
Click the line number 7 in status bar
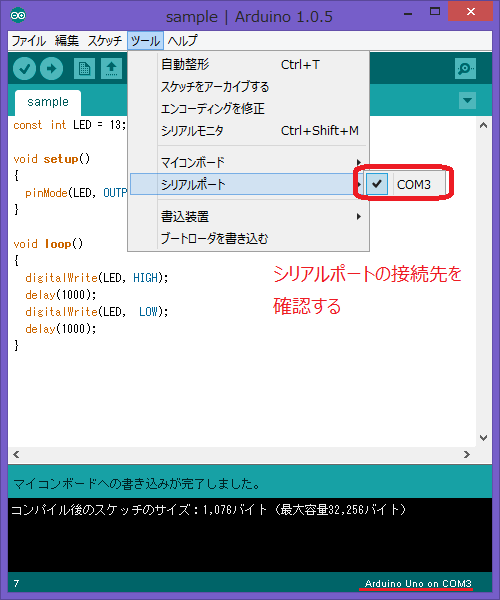16,584
